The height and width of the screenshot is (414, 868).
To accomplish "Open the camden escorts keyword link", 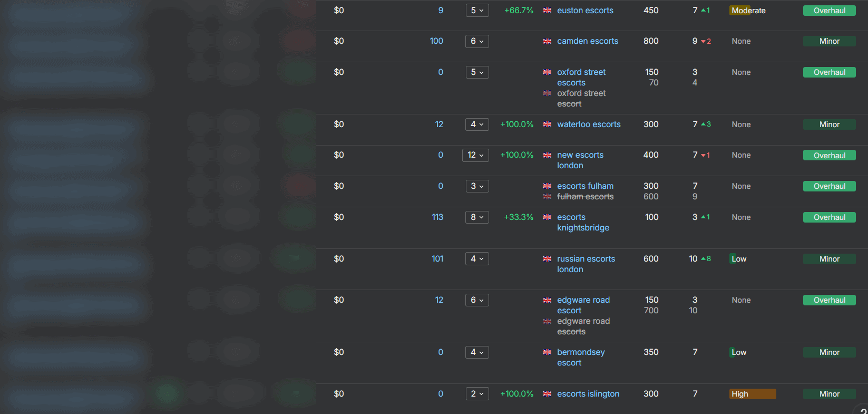I will point(588,41).
